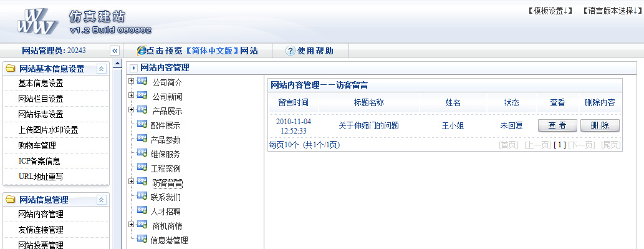Select 公司简介 tree item label

[167, 82]
